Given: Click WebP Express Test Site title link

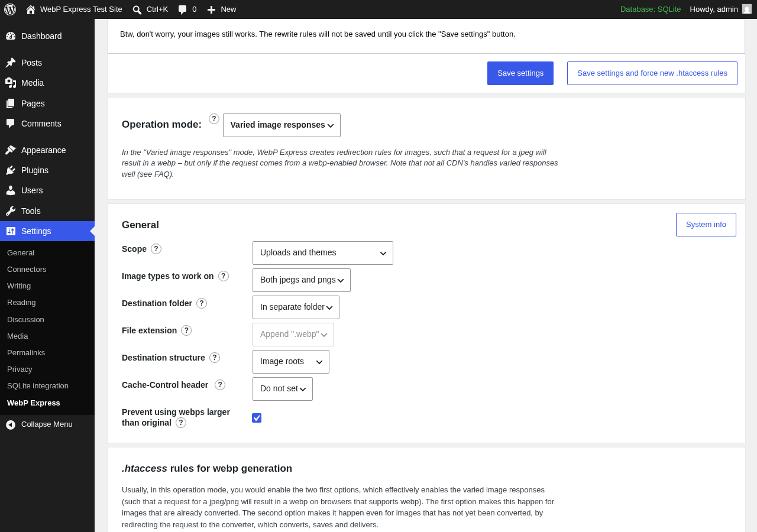Looking at the screenshot, I should 81,9.
